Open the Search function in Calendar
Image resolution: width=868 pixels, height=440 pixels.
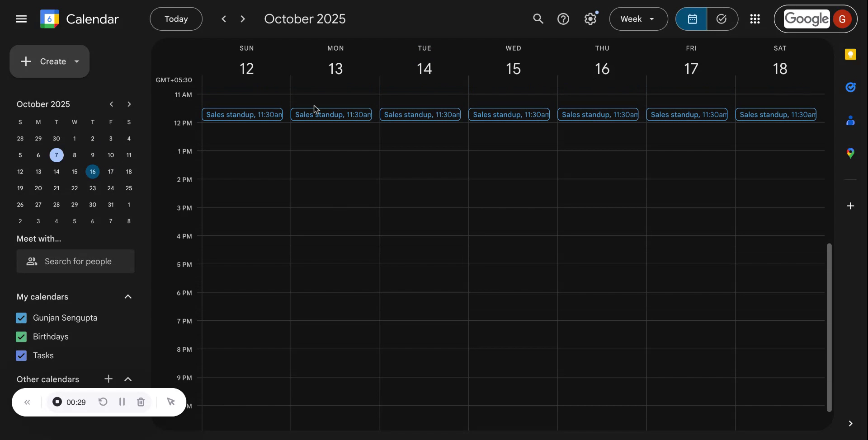pos(538,19)
